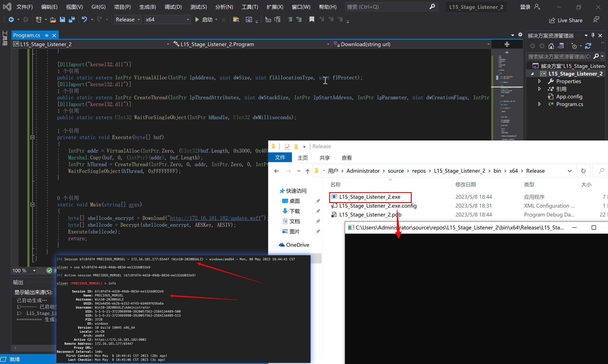Click the green Start debugging arrow
Image resolution: width=608 pixels, height=364 pixels.
[x=197, y=20]
